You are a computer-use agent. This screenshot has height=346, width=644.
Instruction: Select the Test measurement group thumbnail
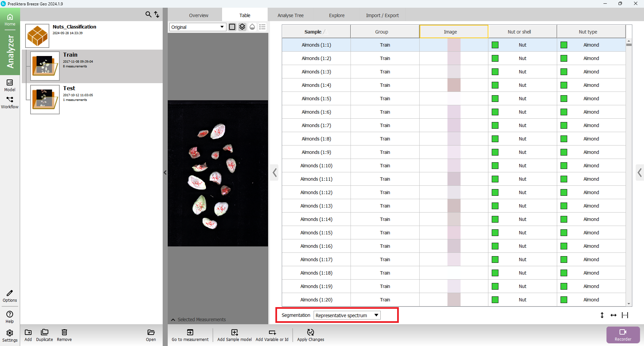[x=45, y=100]
